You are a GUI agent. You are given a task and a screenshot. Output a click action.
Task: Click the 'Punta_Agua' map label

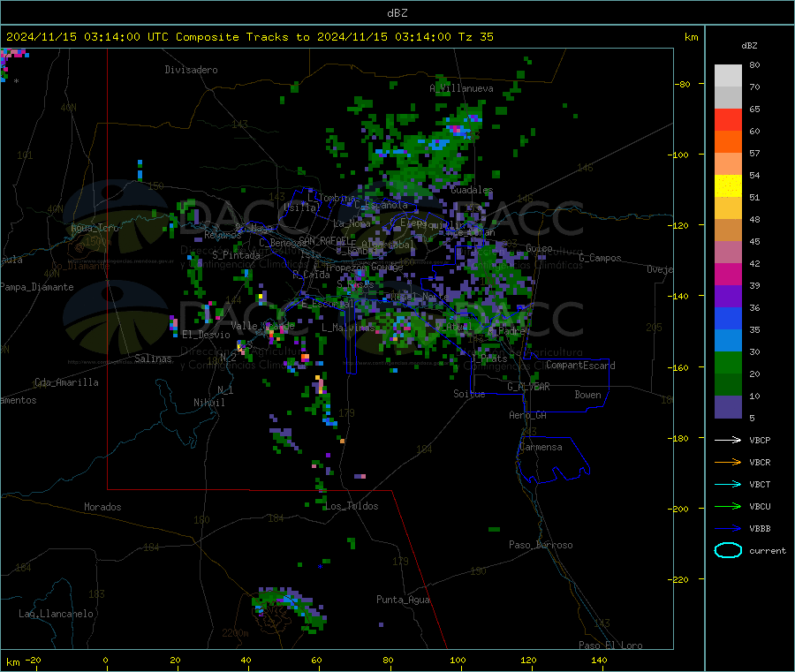point(403,600)
